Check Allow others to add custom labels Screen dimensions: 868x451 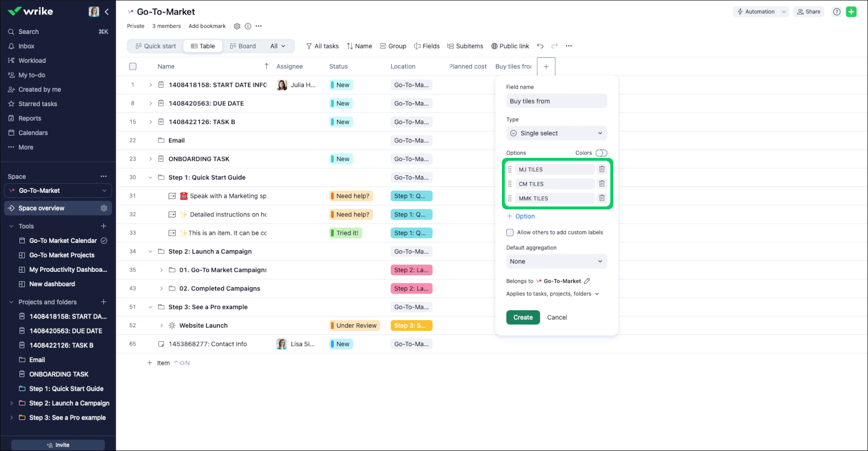(x=510, y=232)
